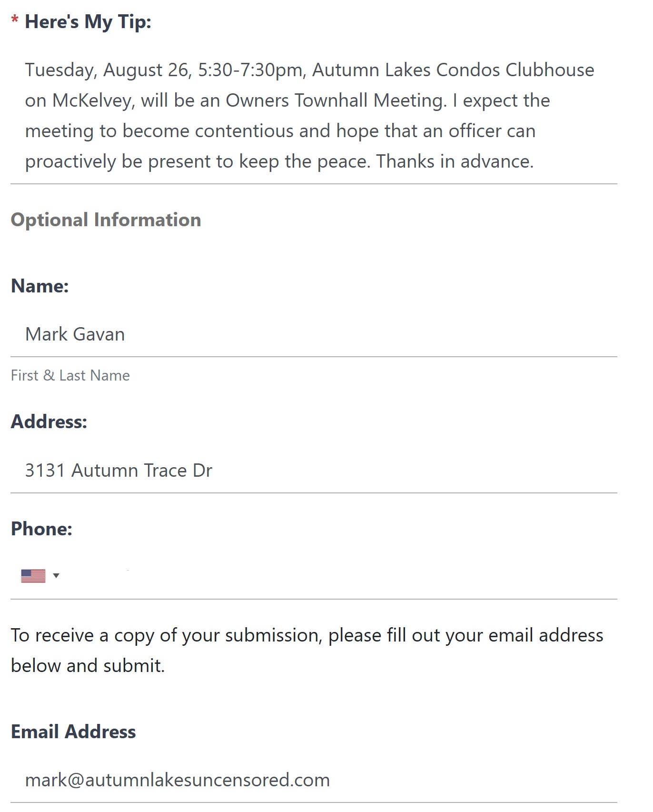Click the empty phone number input area
The height and width of the screenshot is (812, 653).
[x=333, y=576]
